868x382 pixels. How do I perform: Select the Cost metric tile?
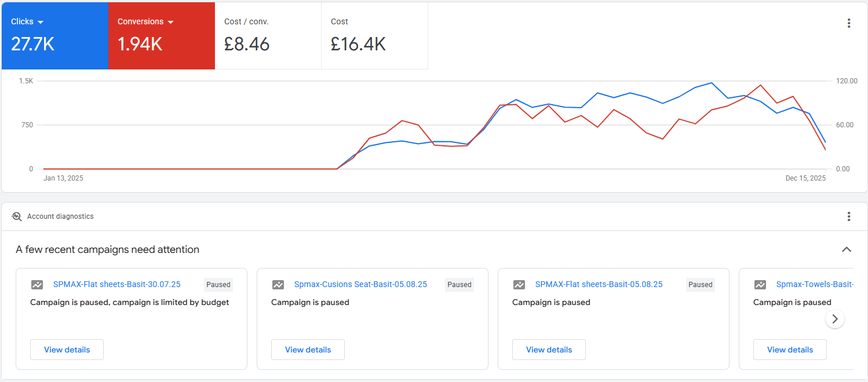pos(374,36)
